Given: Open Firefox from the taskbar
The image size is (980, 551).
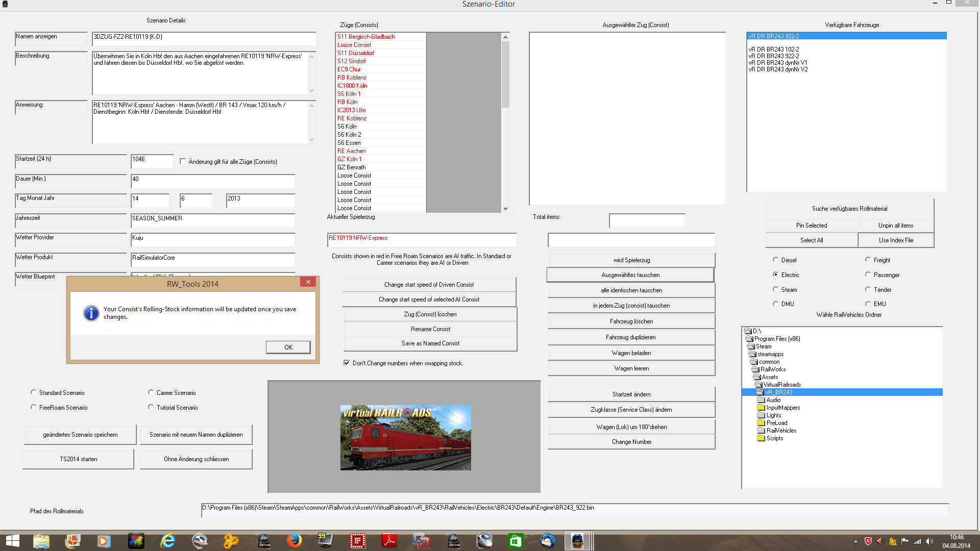Looking at the screenshot, I should point(294,540).
